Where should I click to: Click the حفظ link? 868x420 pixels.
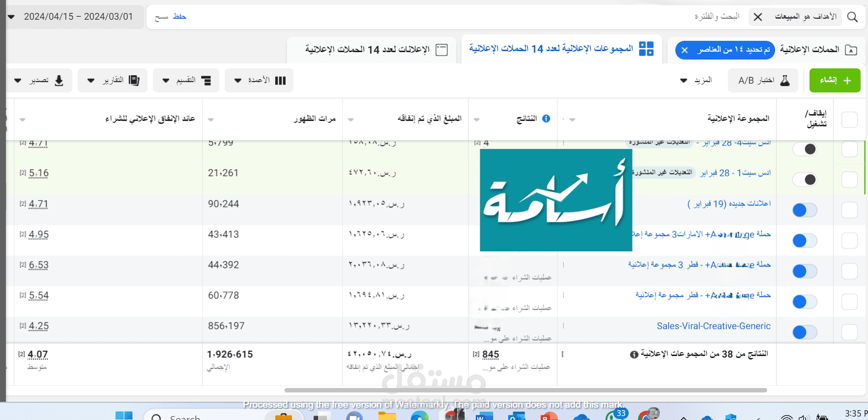pyautogui.click(x=179, y=17)
